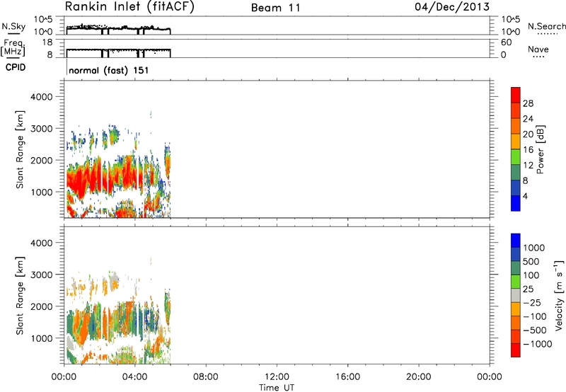The image size is (566, 392).
Task: Click the 'Time UT' axis title
Action: point(277,388)
